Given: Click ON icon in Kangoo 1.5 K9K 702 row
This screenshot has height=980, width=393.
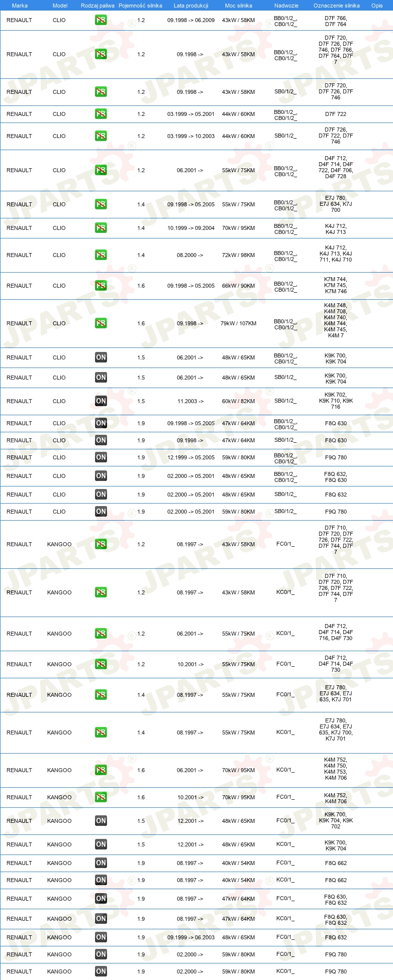Looking at the screenshot, I should 101,821.
